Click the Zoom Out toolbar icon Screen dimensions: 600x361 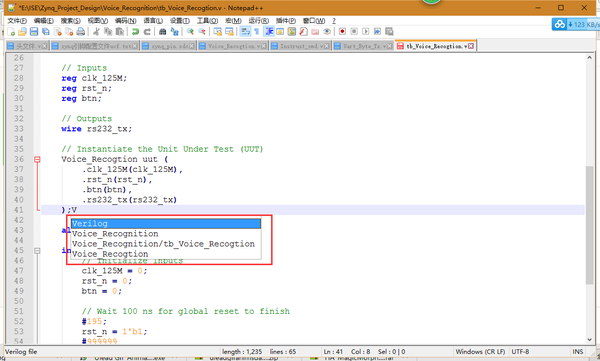pyautogui.click(x=202, y=32)
